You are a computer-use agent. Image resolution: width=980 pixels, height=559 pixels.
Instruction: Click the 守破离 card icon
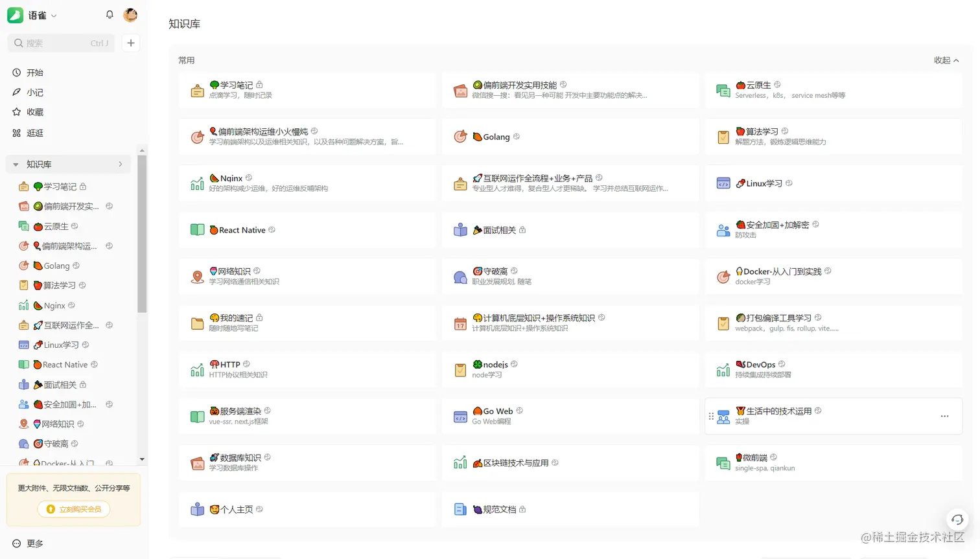tap(461, 277)
